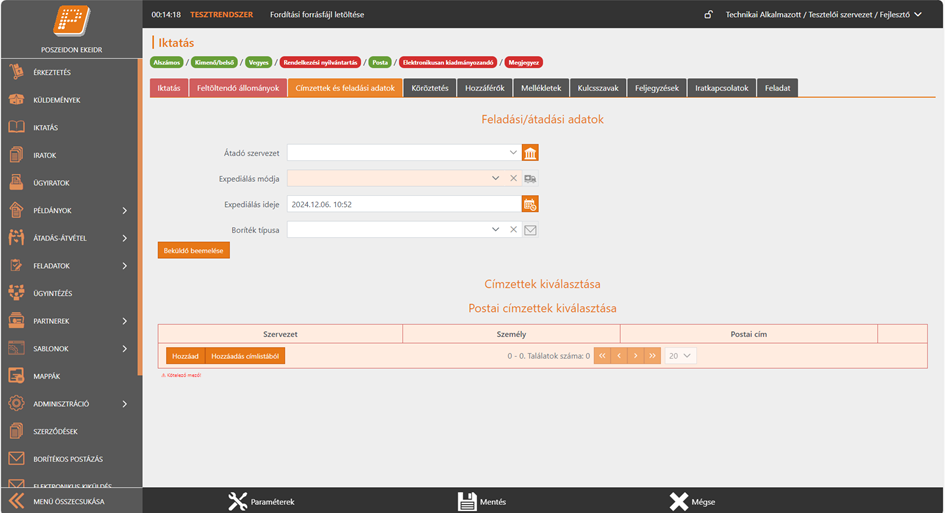Open the Feljegyzések tab
The image size is (945, 513).
tap(657, 88)
